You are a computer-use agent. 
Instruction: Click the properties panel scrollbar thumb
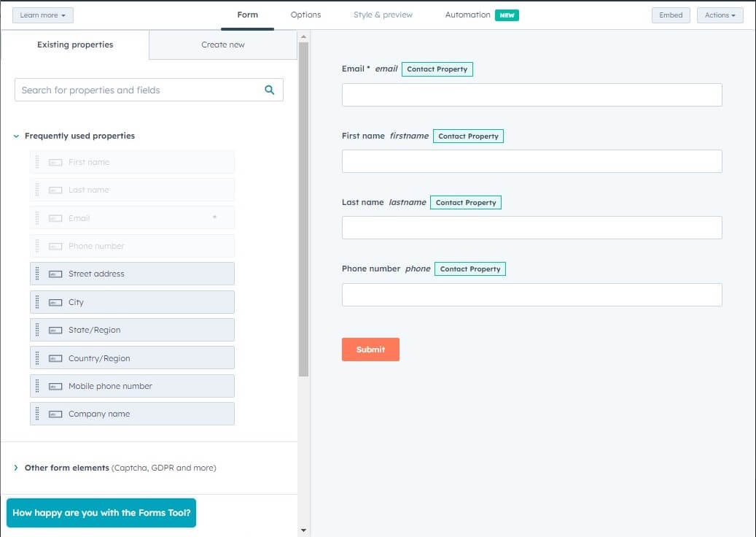tap(303, 209)
